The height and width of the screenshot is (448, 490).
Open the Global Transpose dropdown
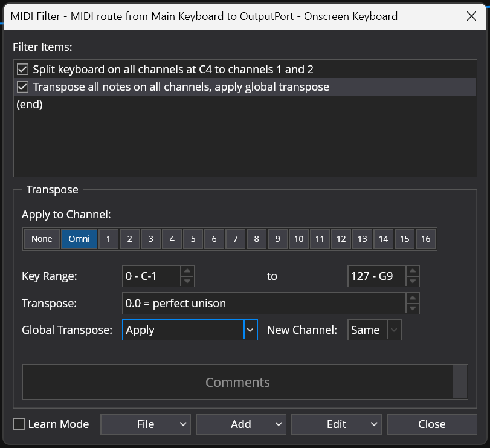pyautogui.click(x=250, y=330)
